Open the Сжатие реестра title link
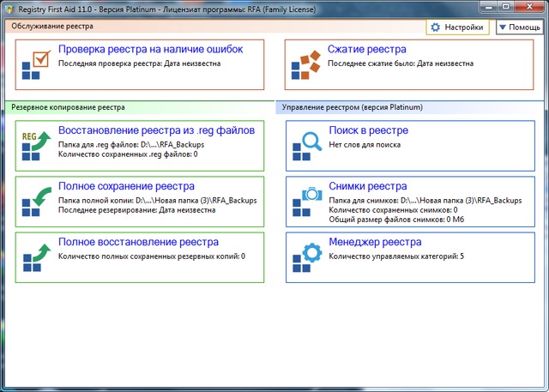Screen dimensions: 549x392 [x=366, y=50]
